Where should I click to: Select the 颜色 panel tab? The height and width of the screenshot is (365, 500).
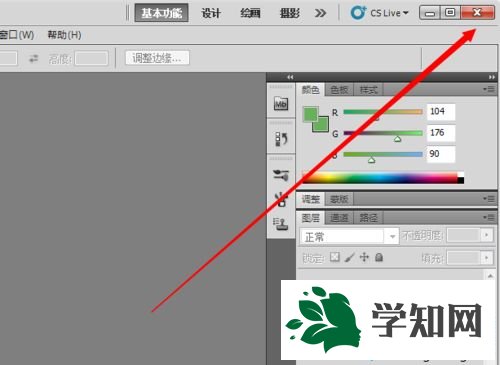(x=310, y=89)
